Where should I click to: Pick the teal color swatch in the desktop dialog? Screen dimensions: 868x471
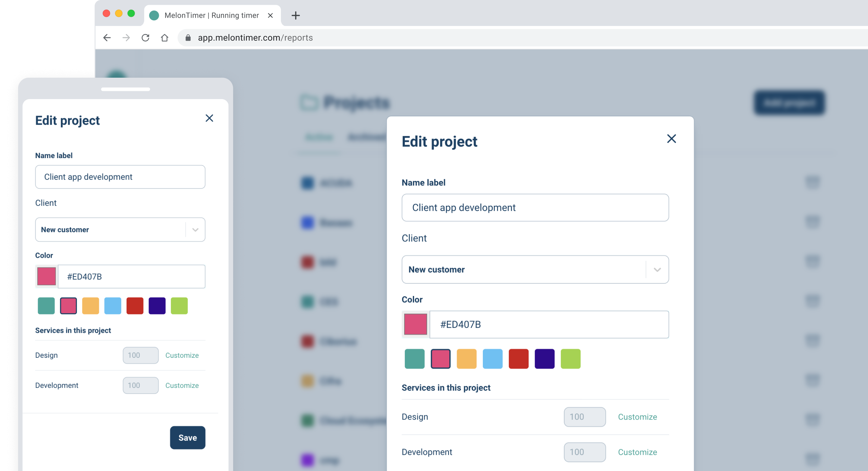[414, 359]
